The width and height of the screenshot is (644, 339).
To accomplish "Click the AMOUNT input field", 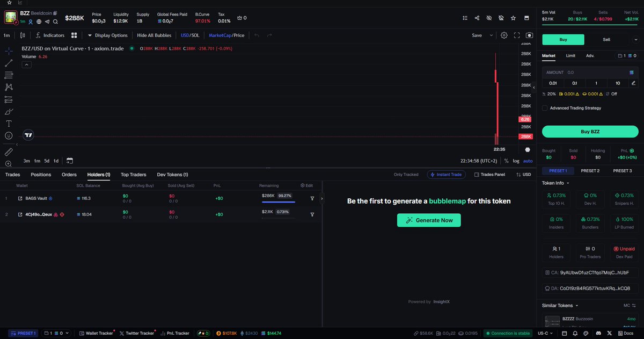I will pyautogui.click(x=590, y=72).
